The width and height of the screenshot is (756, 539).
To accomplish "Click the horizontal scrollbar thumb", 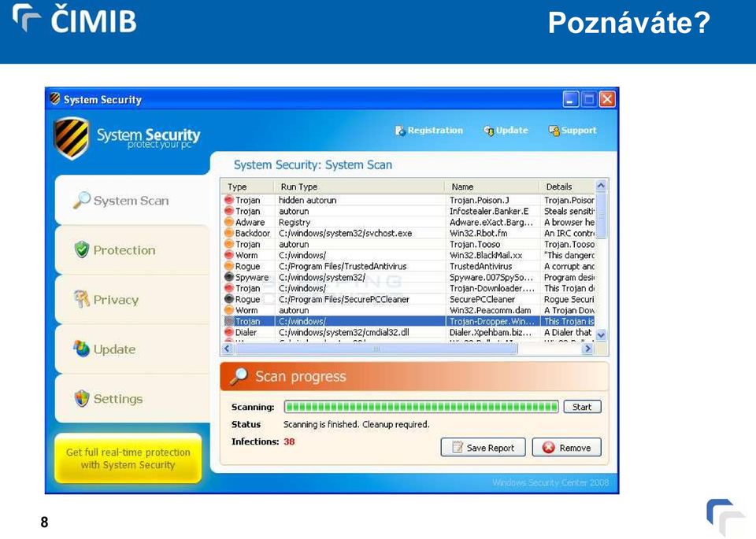I will (376, 349).
